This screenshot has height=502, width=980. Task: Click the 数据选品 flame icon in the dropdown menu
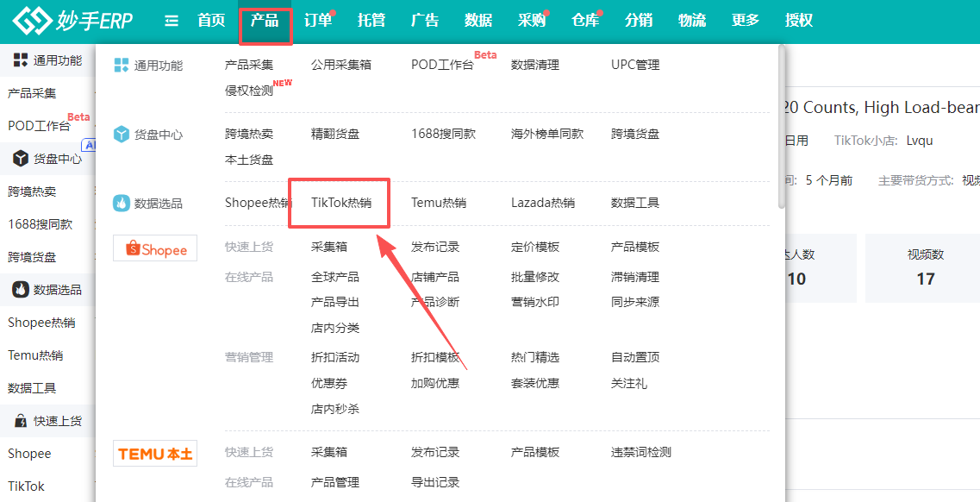pos(122,204)
